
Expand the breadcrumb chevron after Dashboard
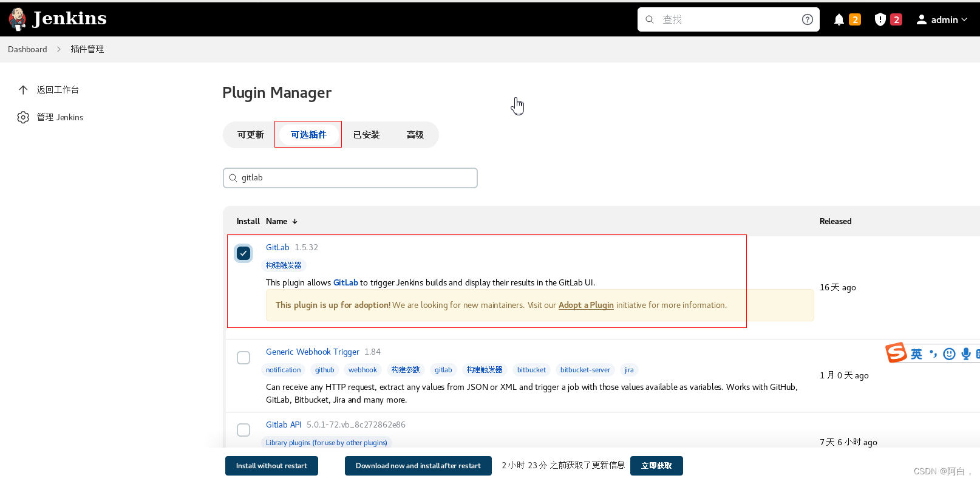click(59, 49)
